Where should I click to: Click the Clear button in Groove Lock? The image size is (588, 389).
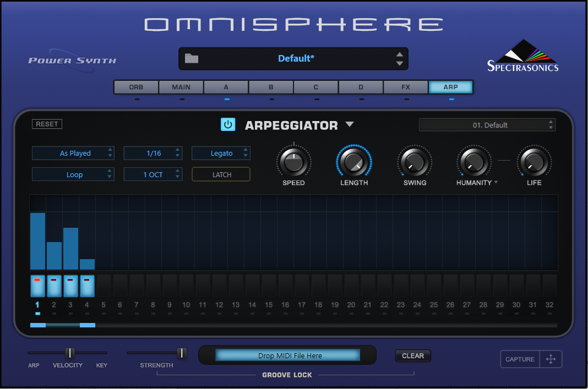413,356
